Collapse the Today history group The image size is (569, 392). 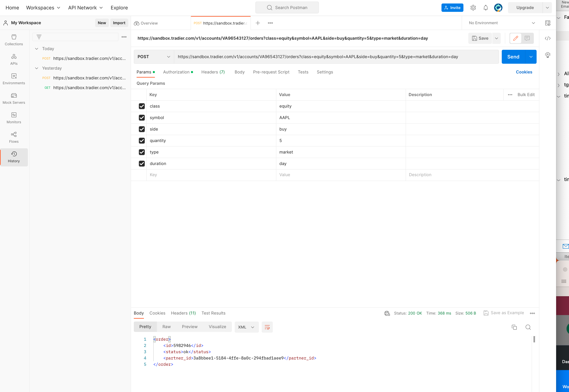point(37,49)
